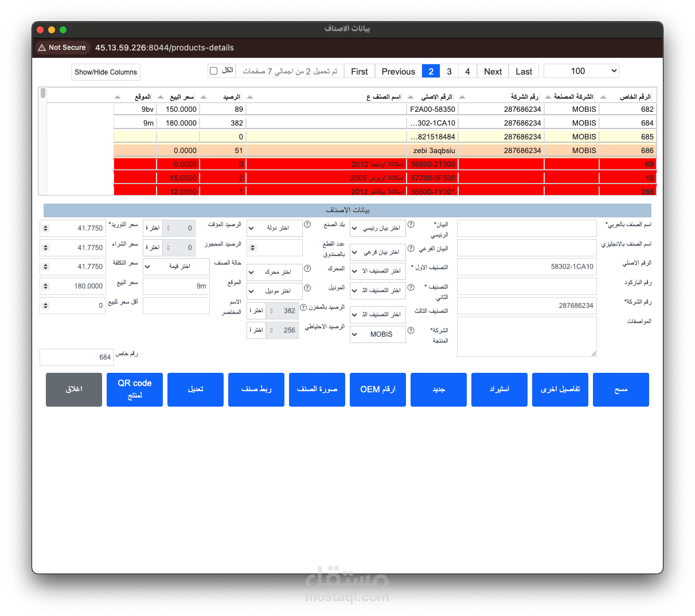Sort by الموقع column arrow
The width and height of the screenshot is (695, 616).
point(118,97)
